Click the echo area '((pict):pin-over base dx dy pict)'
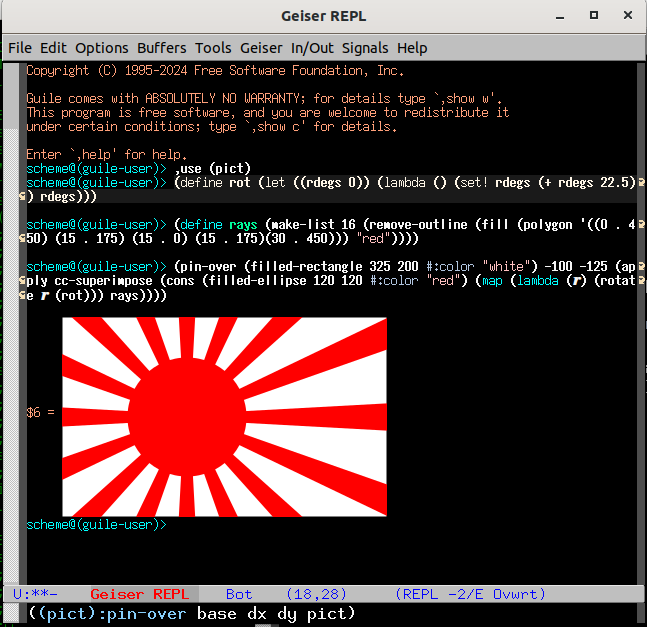647x627 pixels. 191,613
